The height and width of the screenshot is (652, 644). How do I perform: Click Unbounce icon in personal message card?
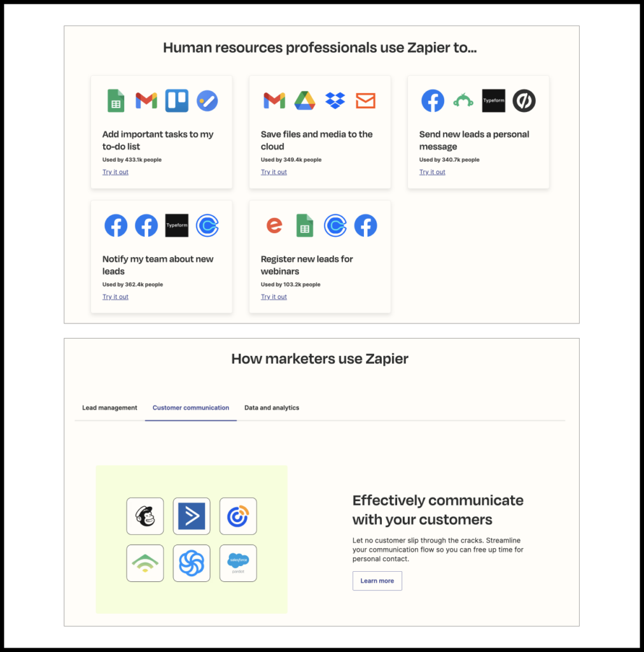click(x=524, y=101)
